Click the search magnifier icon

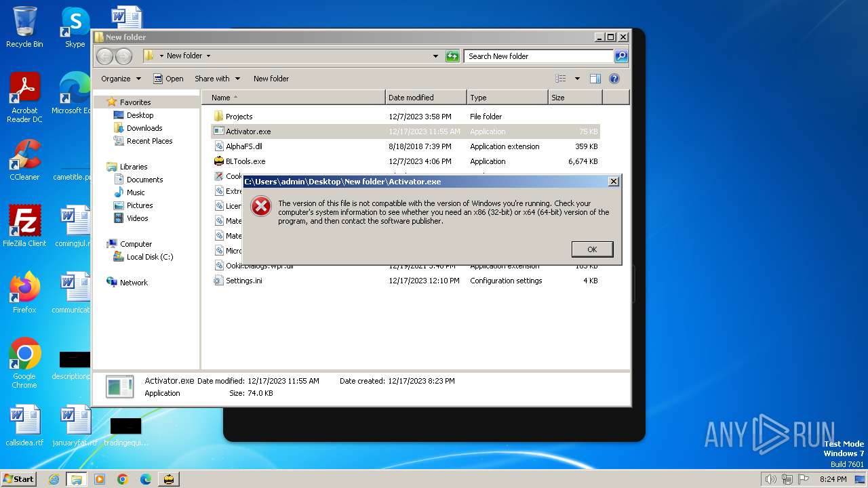(621, 56)
